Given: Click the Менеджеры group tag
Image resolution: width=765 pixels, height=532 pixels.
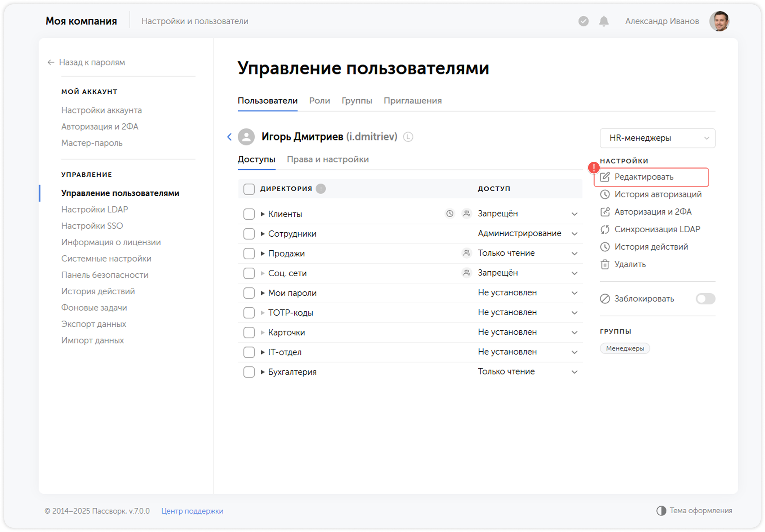Looking at the screenshot, I should pos(625,349).
